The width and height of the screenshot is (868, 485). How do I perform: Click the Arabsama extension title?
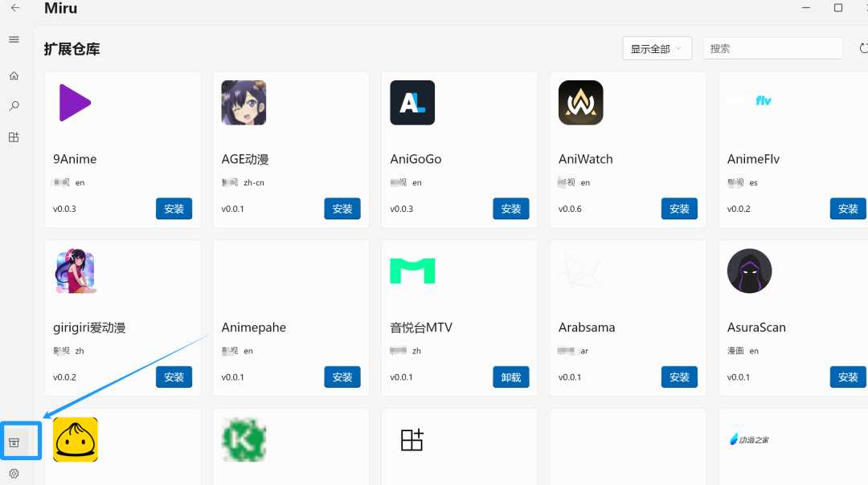click(x=587, y=328)
